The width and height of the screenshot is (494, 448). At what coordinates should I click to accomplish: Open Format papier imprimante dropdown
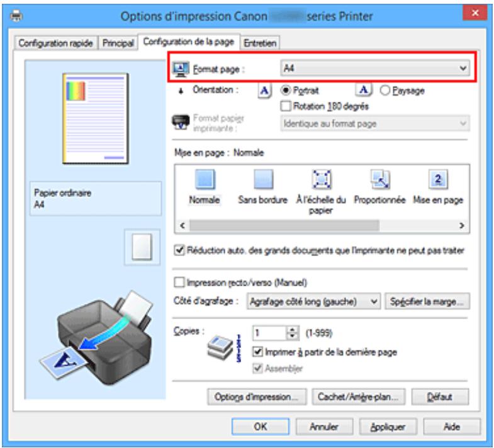point(375,123)
